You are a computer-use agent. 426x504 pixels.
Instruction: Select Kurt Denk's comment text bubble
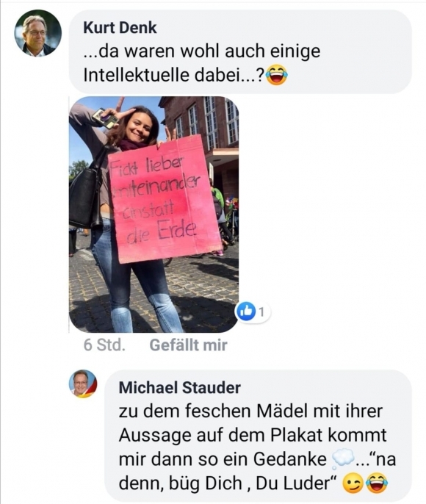[241, 52]
